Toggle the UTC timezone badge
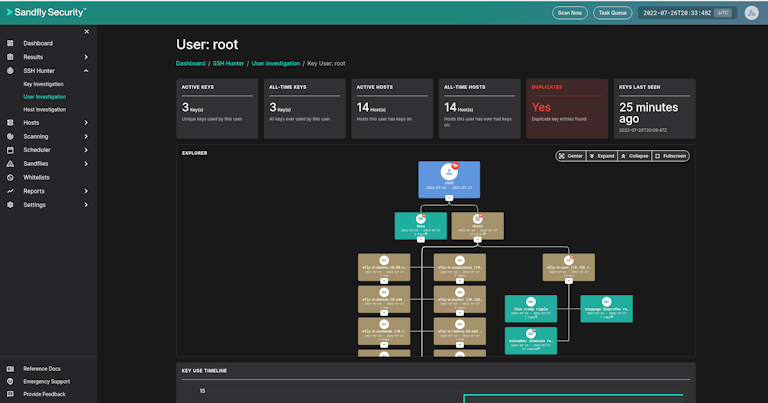 point(723,13)
